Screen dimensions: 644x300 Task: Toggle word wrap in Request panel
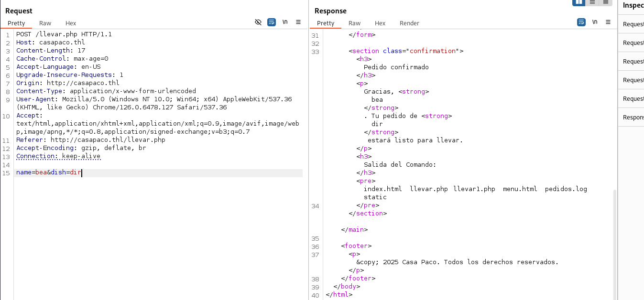point(272,22)
